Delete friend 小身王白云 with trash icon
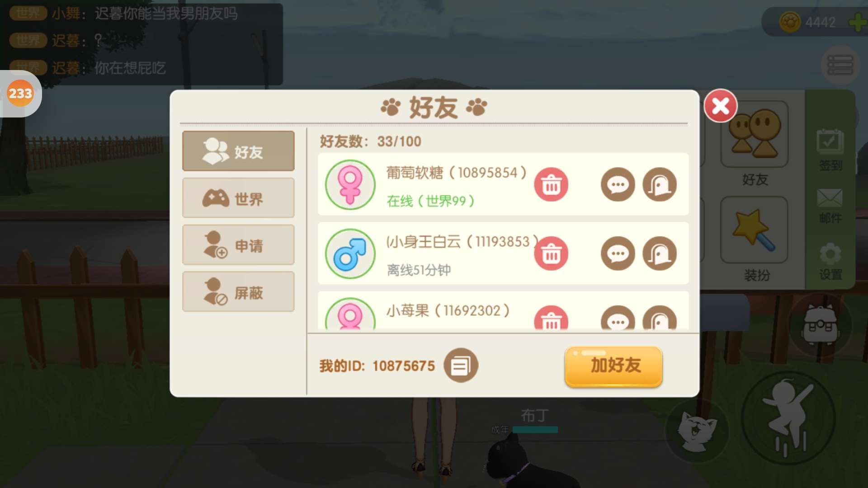The image size is (868, 488). (551, 253)
